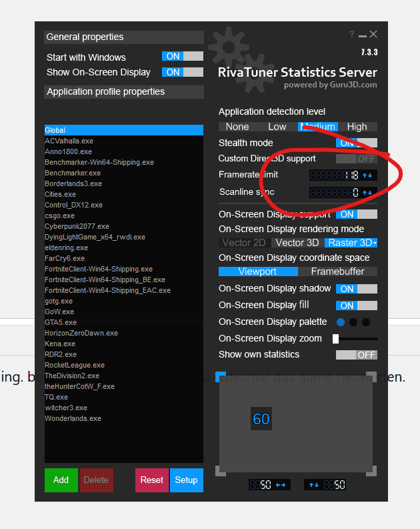Click vertical position up-down arrows
Screen dimensions: 420x529
click(314, 485)
